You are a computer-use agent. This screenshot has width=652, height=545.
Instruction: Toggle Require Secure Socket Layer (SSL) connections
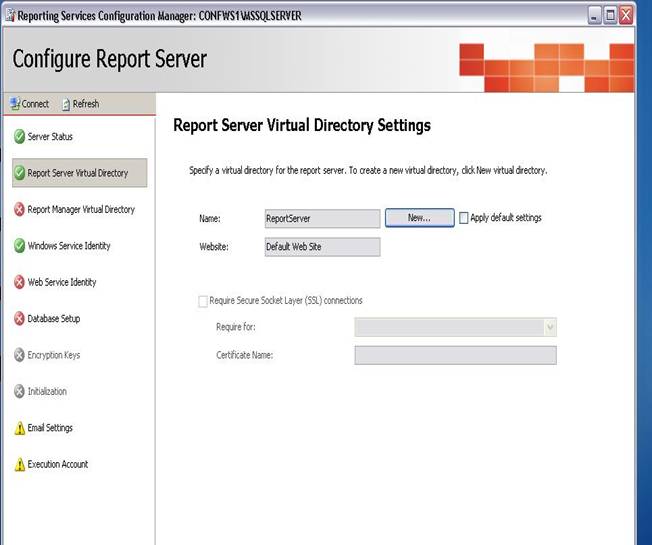[x=204, y=300]
